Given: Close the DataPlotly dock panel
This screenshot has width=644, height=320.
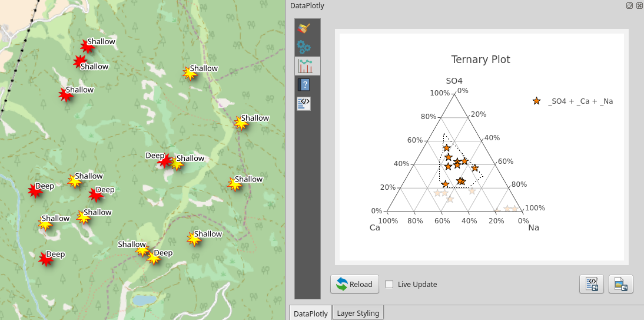Looking at the screenshot, I should tap(639, 5).
